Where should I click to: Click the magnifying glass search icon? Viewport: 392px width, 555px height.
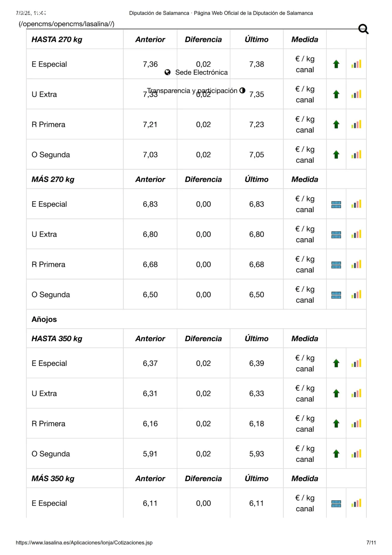tap(363, 29)
